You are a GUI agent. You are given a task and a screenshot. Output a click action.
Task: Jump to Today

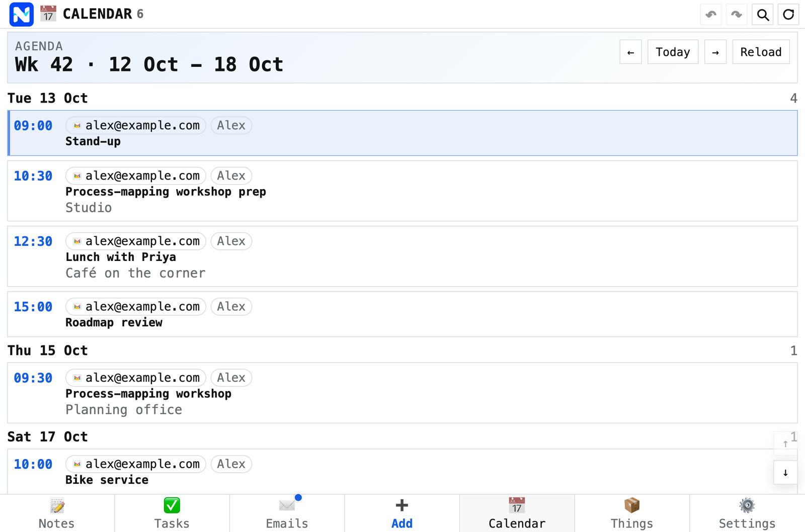[673, 52]
